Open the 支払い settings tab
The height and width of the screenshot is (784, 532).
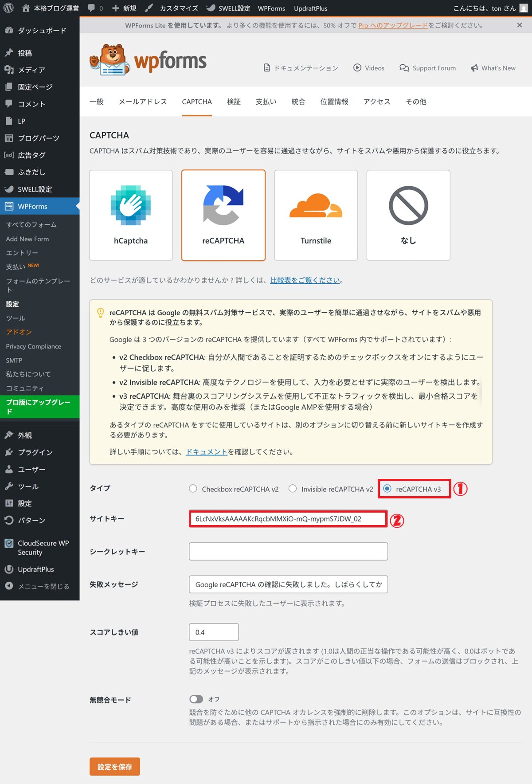[x=266, y=102]
